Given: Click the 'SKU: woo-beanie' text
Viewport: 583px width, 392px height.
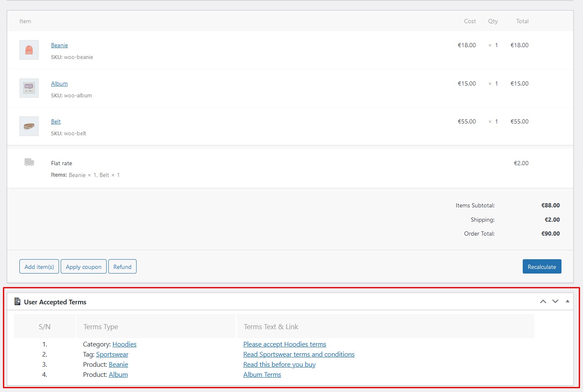Looking at the screenshot, I should coord(72,57).
